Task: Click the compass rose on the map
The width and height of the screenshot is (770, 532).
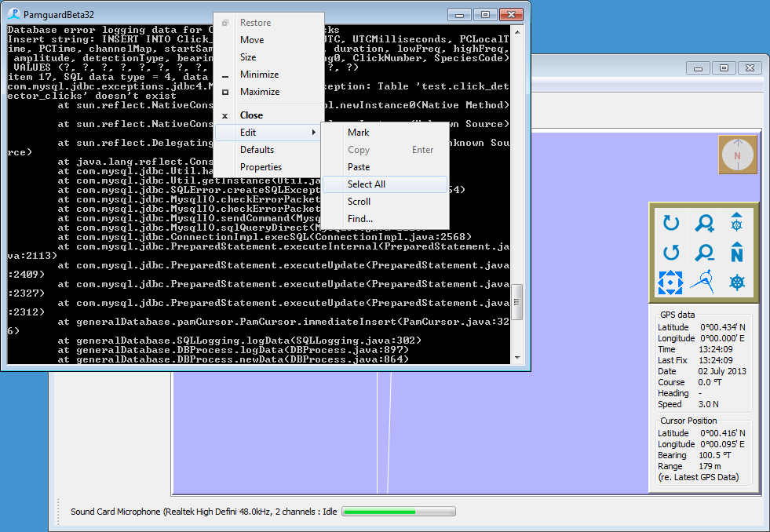Action: (x=738, y=155)
